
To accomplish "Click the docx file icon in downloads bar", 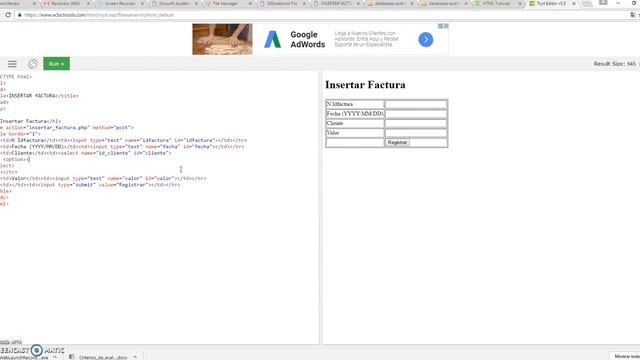I will tap(71, 357).
